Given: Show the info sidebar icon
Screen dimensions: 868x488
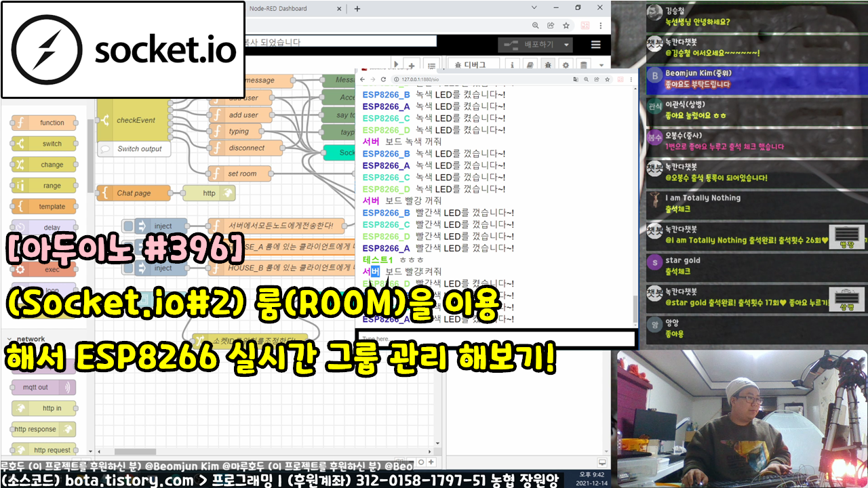Looking at the screenshot, I should 511,65.
